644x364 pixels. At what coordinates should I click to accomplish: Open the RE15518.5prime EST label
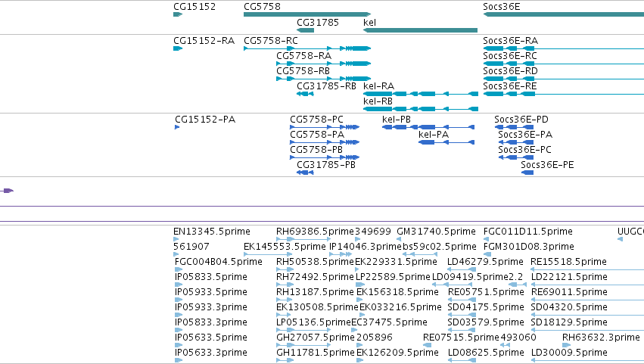[569, 262]
